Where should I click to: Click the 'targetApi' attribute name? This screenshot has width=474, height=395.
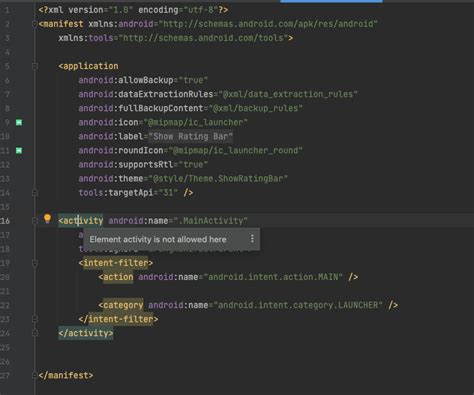[x=131, y=193]
